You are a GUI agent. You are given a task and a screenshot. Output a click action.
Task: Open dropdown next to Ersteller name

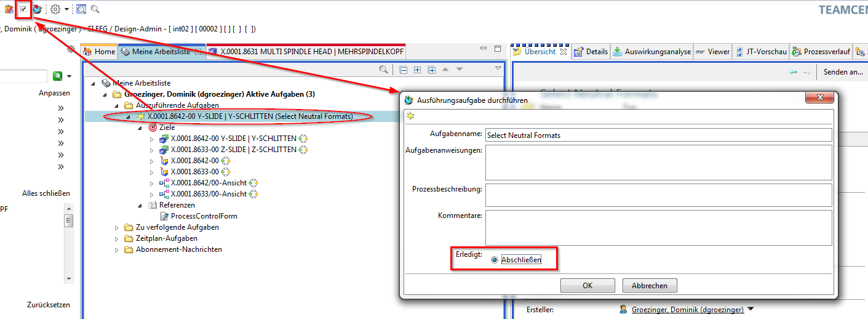point(751,309)
